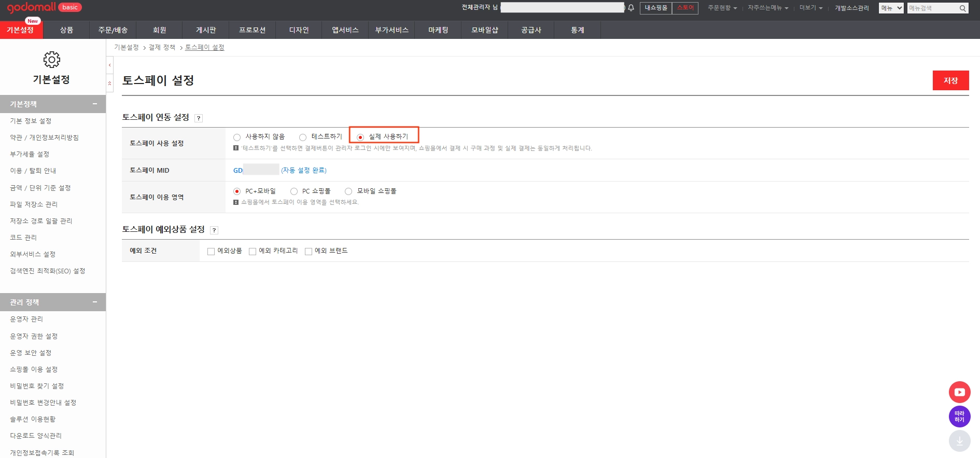This screenshot has width=980, height=458.
Task: Open the 통계 top menu
Action: [578, 30]
